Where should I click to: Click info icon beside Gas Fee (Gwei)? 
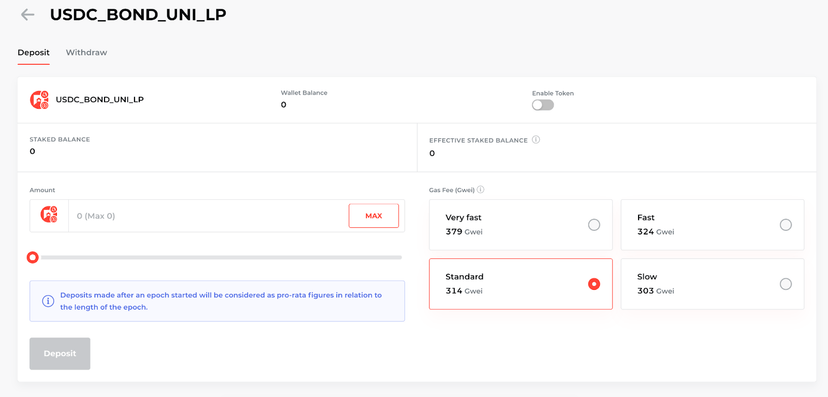coord(481,190)
